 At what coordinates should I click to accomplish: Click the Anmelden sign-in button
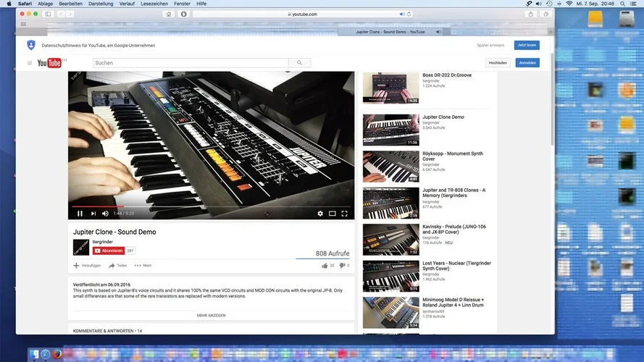[x=527, y=63]
